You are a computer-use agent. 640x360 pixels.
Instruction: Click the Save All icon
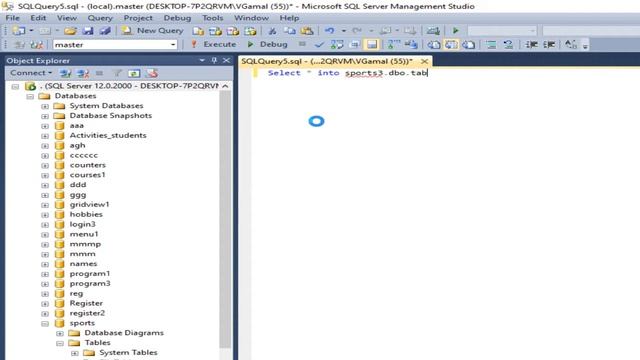tap(105, 31)
